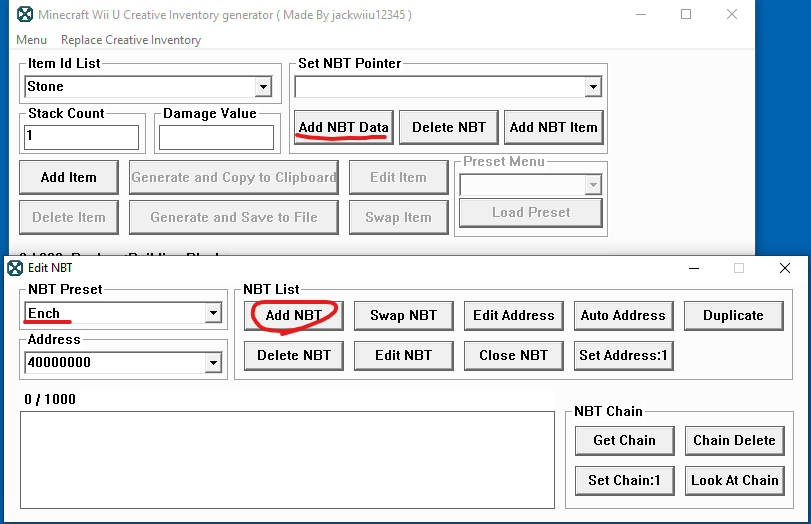
Task: Click the Set Chain:1 button
Action: tap(625, 481)
